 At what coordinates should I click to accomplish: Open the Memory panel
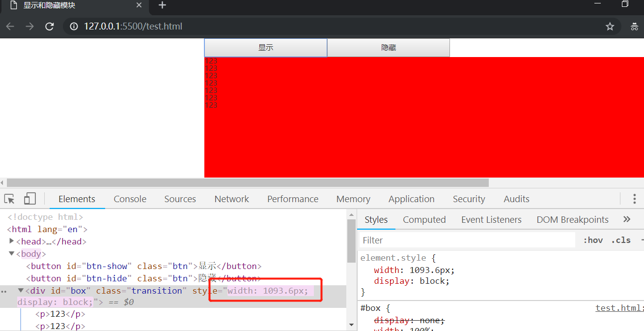tap(353, 199)
